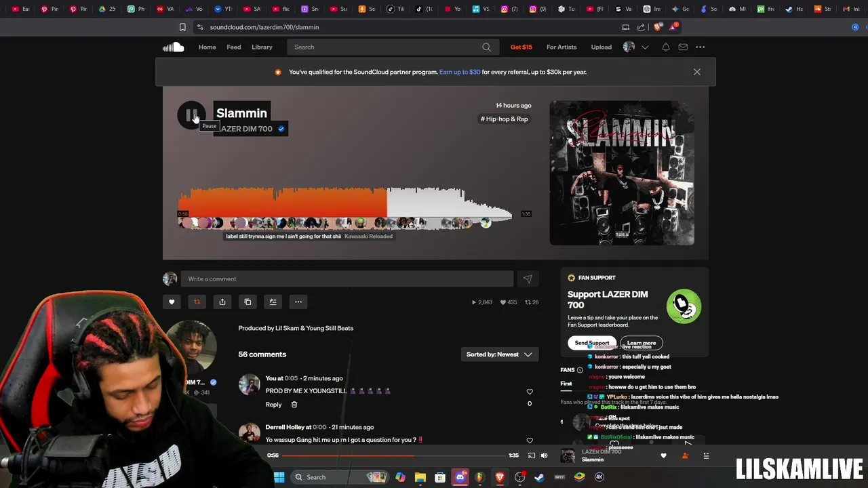This screenshot has width=868, height=488.
Task: Open Derrell Holley's profile link
Action: coord(285,427)
